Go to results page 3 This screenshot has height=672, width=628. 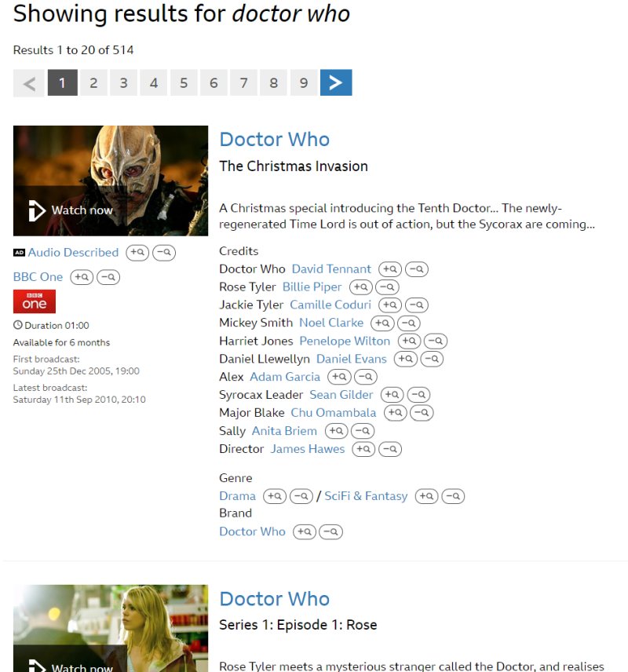[123, 82]
